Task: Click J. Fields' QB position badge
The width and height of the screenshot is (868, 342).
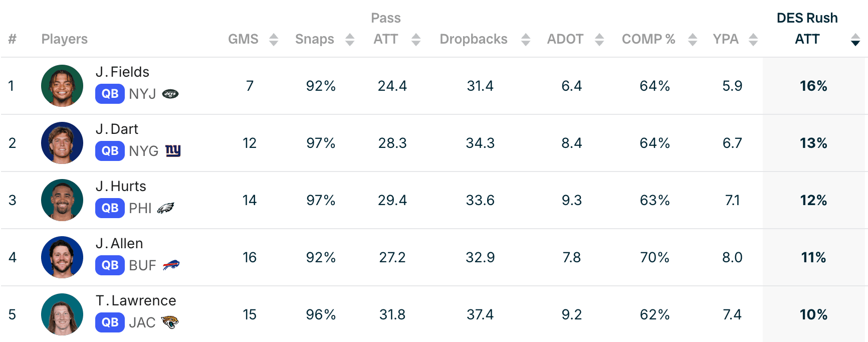Action: coord(110,94)
